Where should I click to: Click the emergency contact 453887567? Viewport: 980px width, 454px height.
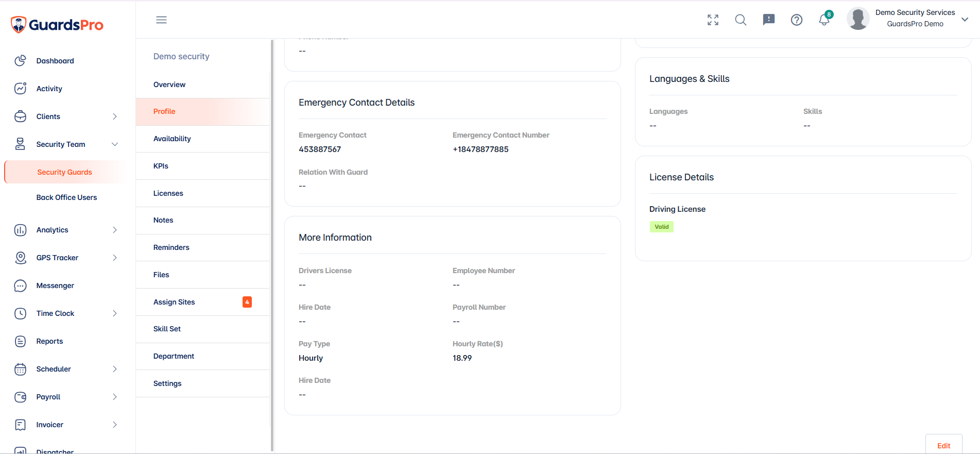point(320,149)
